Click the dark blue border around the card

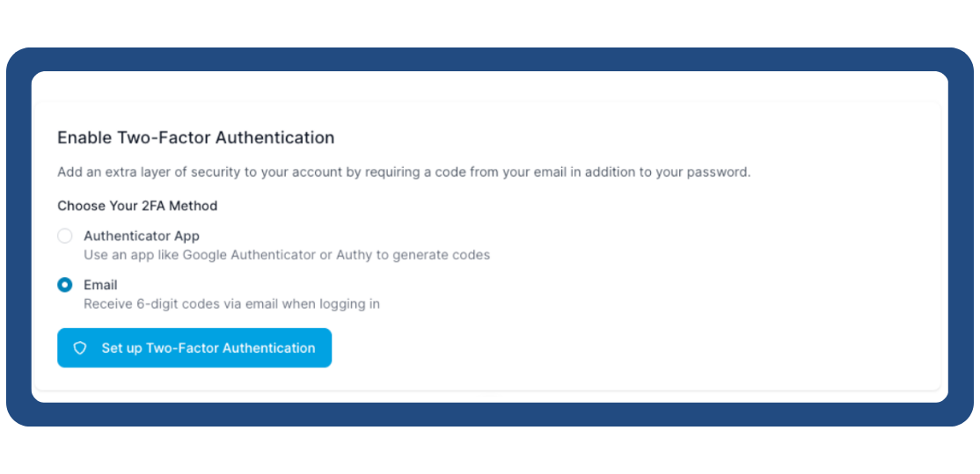pos(18,237)
